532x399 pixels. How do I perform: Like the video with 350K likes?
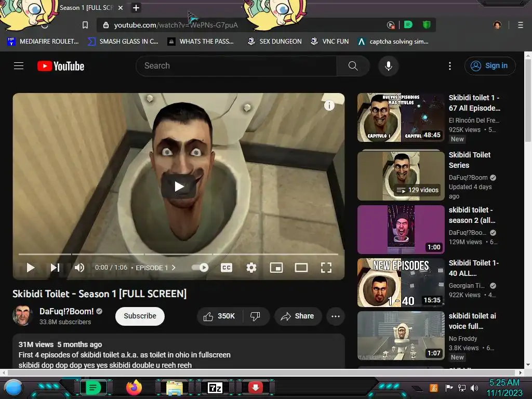219,316
